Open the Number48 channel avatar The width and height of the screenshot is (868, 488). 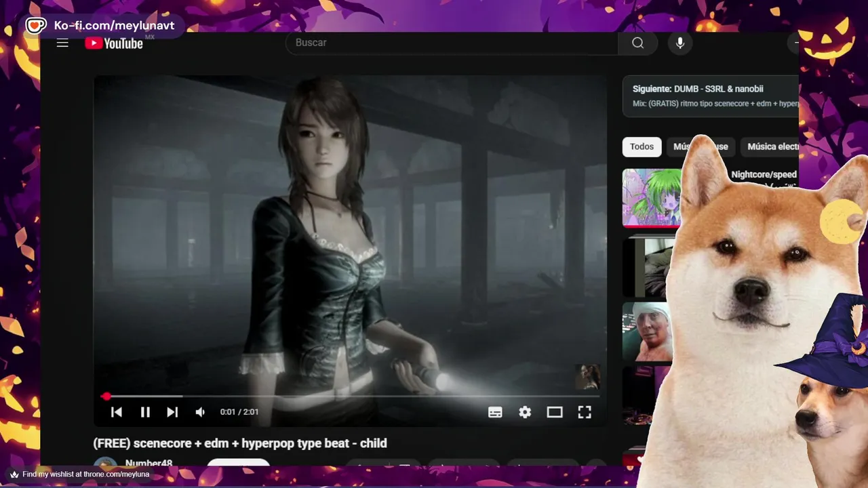click(105, 463)
